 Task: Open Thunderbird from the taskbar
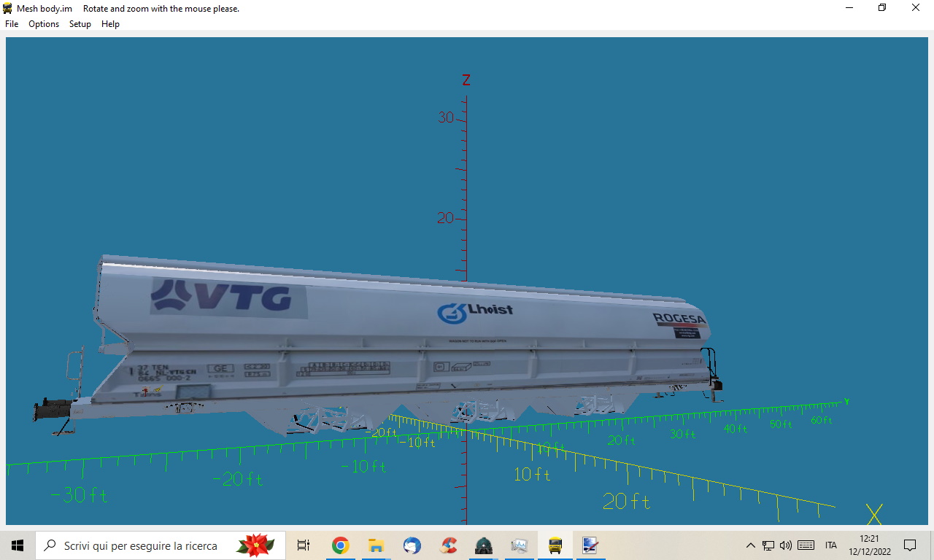pyautogui.click(x=412, y=545)
